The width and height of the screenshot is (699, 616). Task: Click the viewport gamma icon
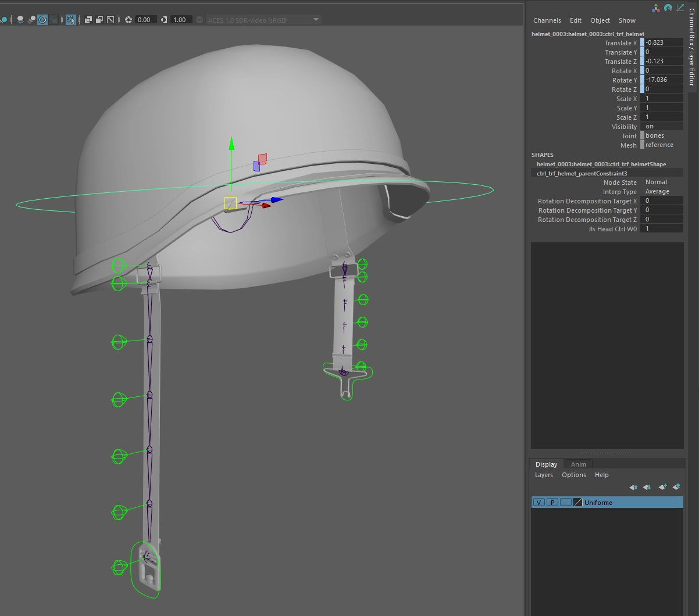coord(163,20)
